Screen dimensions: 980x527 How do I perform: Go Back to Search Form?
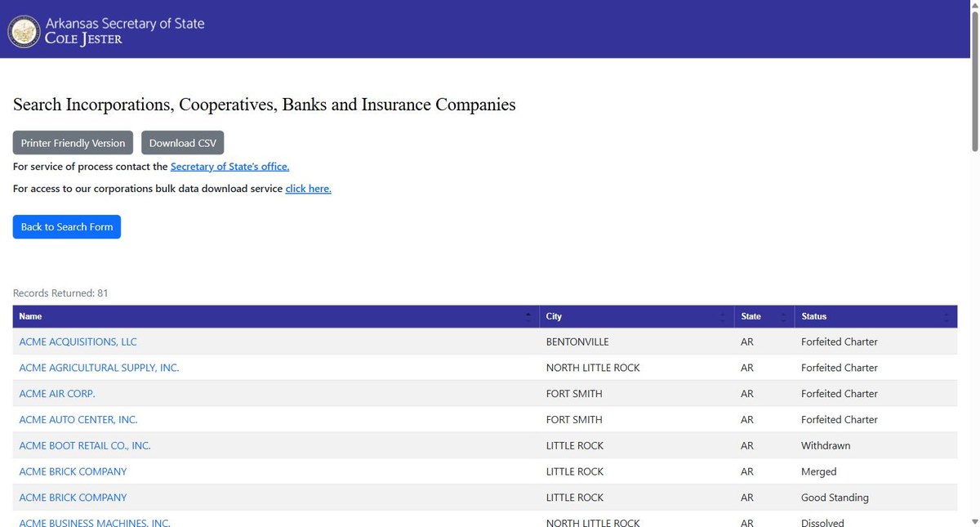point(67,227)
